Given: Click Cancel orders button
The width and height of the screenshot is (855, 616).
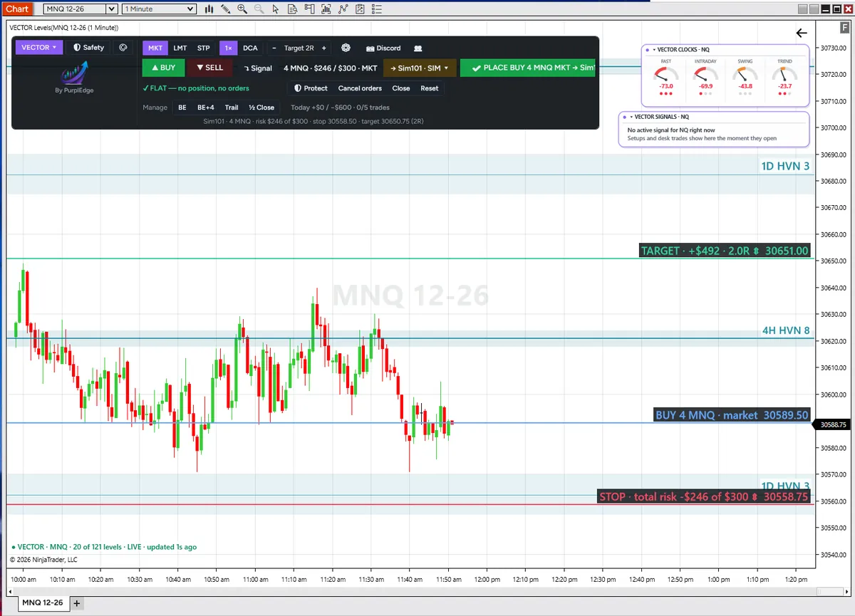Looking at the screenshot, I should (360, 88).
